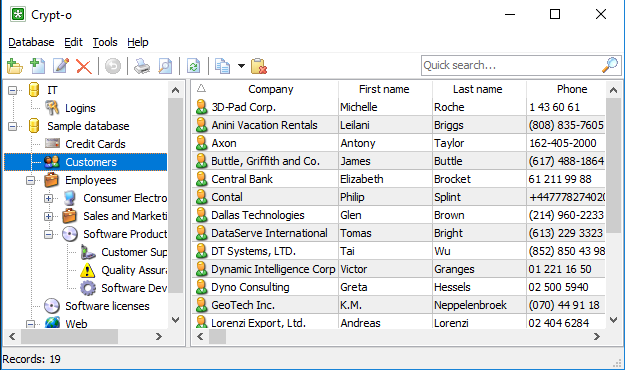The width and height of the screenshot is (625, 370).
Task: Click the Copy toolbar icon
Action: pyautogui.click(x=222, y=66)
